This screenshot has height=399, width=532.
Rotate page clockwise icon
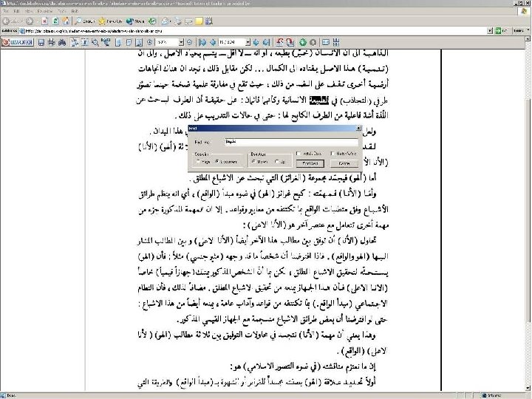tap(290, 42)
